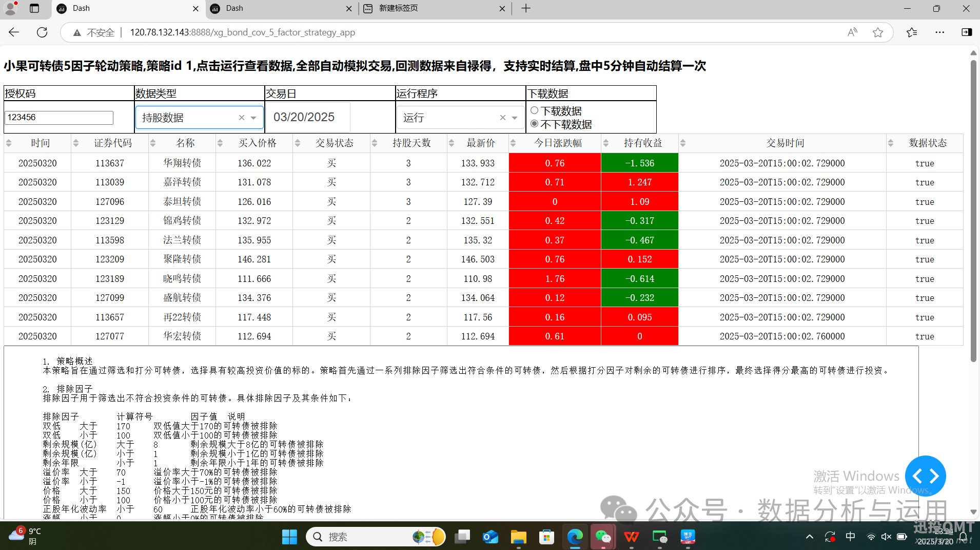Click 华宏转债 name cell

(x=182, y=336)
